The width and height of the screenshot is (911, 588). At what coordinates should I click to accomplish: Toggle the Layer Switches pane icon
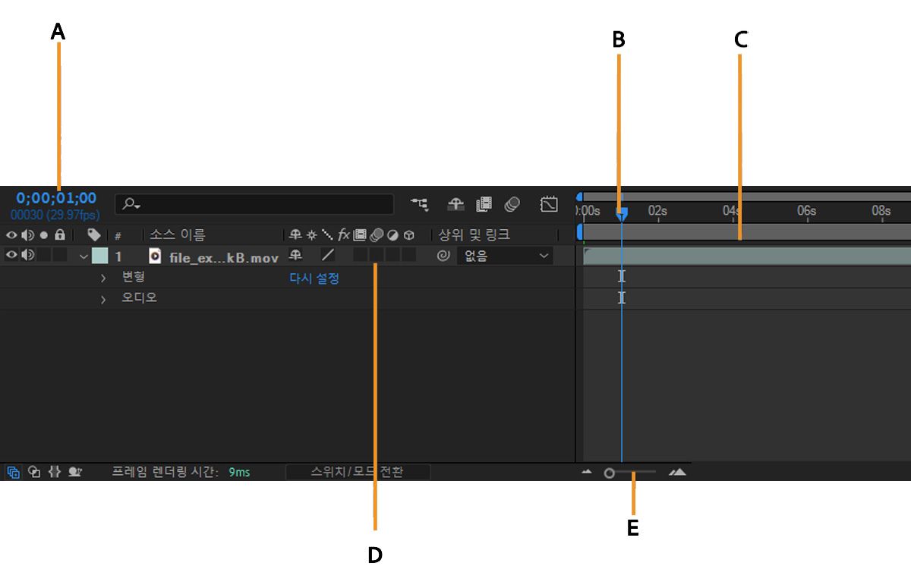coord(13,472)
